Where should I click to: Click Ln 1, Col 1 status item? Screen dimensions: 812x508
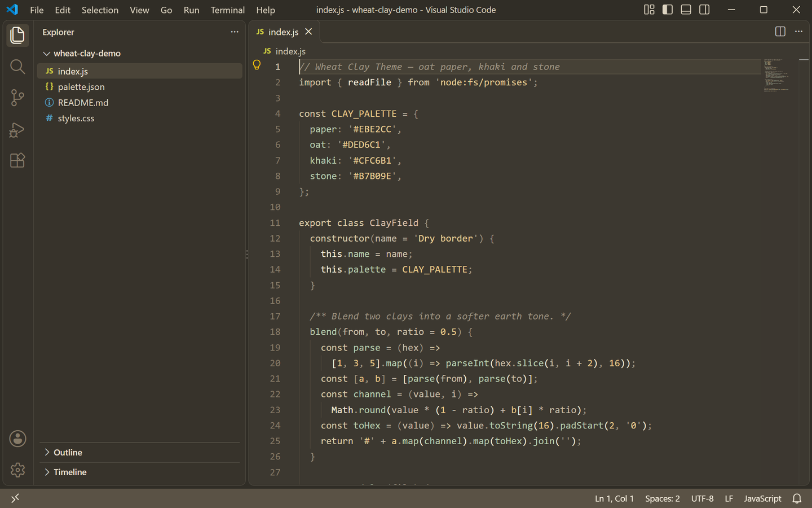tap(614, 498)
